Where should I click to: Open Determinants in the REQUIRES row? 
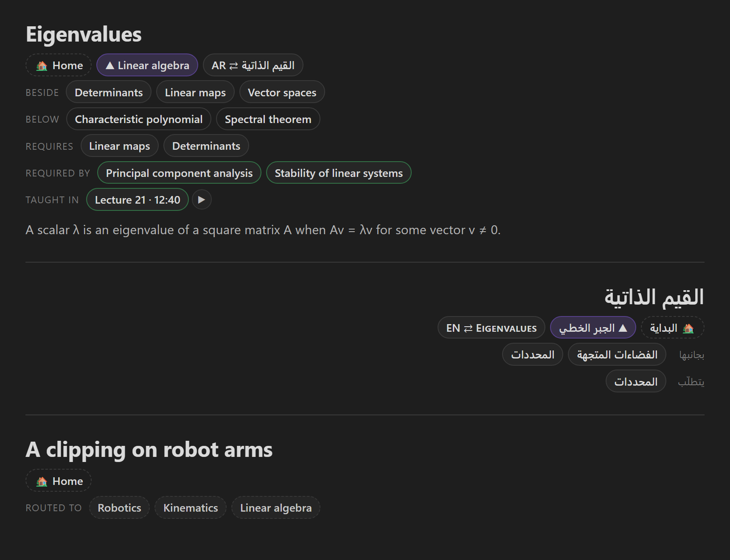206,146
